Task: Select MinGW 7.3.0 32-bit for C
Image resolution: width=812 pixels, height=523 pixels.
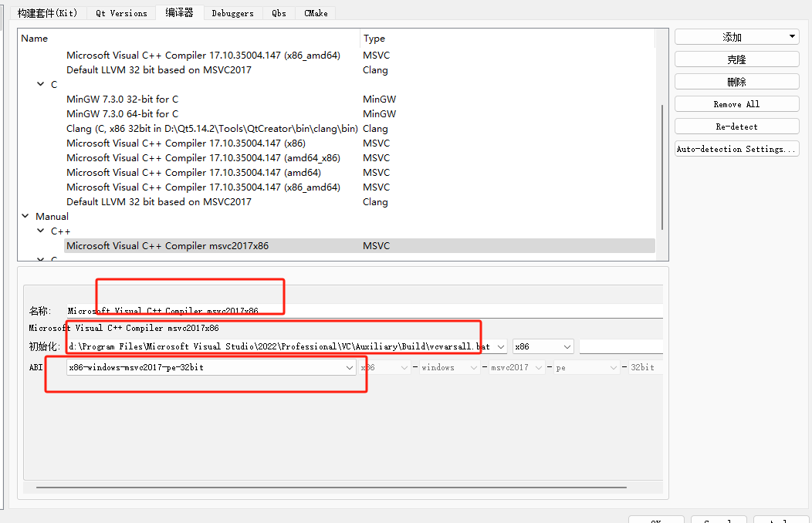Action: (122, 99)
